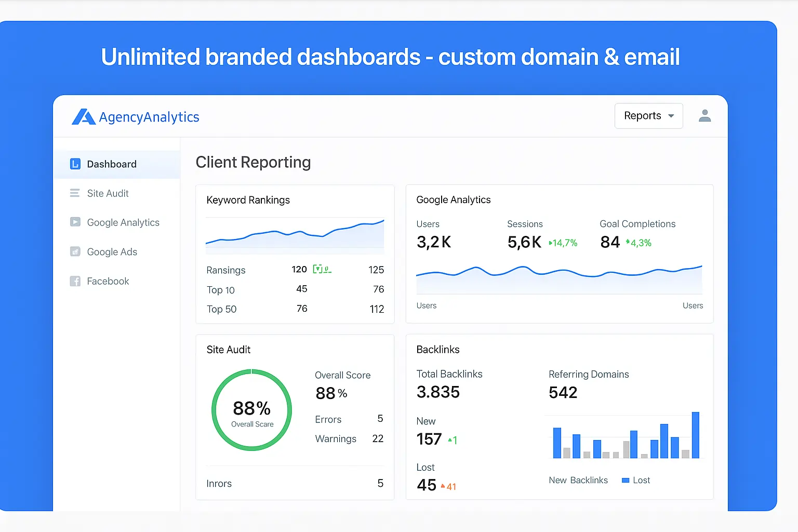Open the user profile icon

pos(704,116)
